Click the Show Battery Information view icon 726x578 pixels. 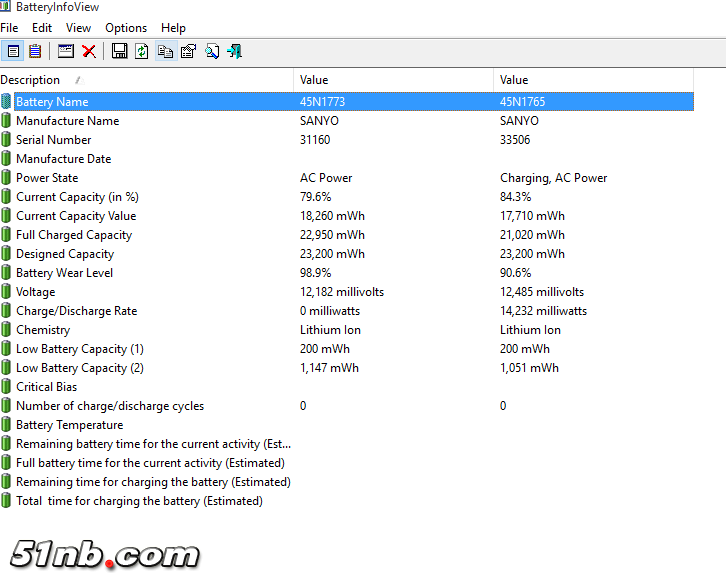pos(13,51)
